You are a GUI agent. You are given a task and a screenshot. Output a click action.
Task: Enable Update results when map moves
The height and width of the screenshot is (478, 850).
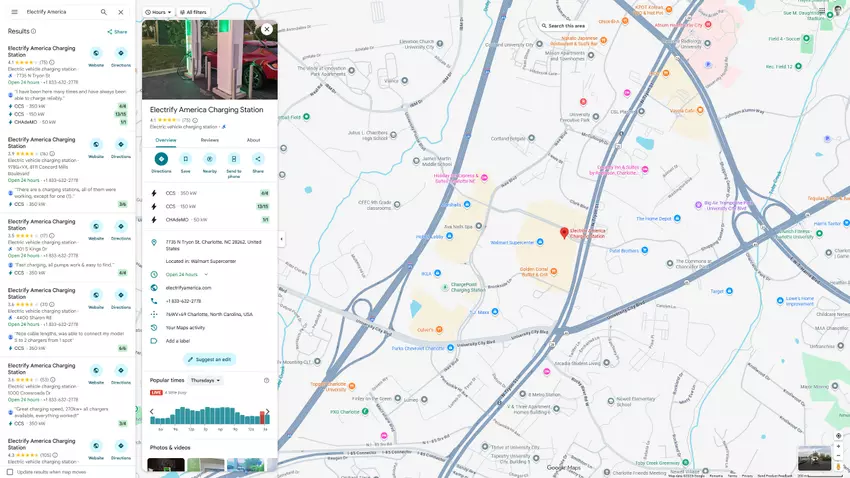[11, 471]
